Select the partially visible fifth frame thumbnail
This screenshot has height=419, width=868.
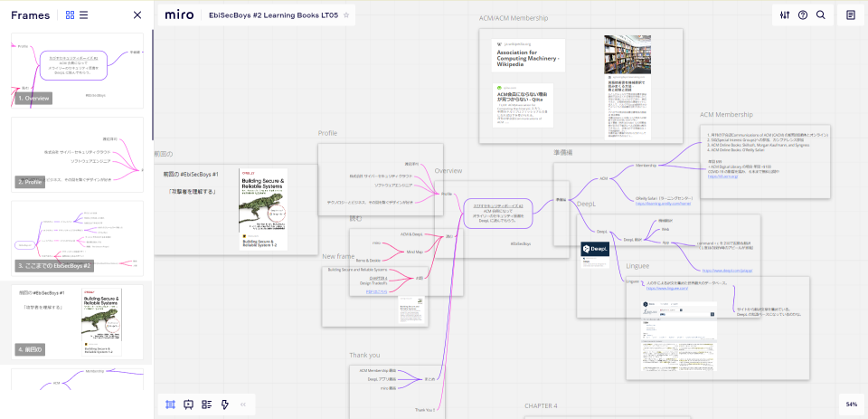[x=78, y=379]
